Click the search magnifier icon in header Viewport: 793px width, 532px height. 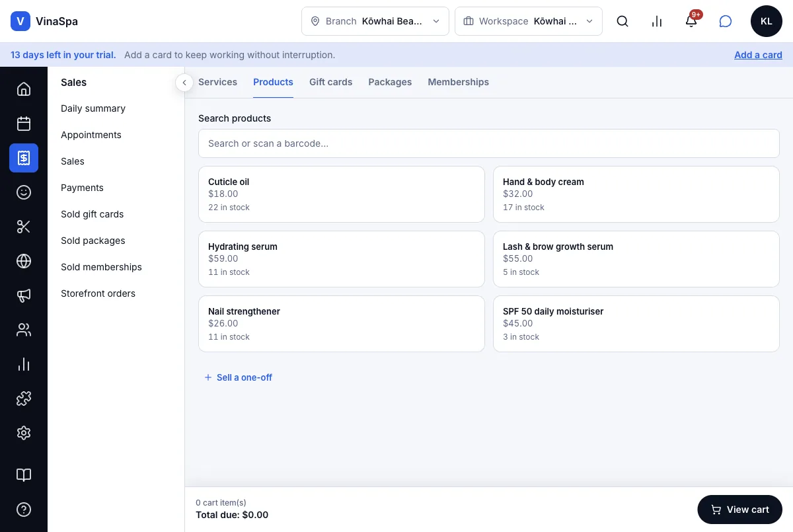tap(623, 21)
